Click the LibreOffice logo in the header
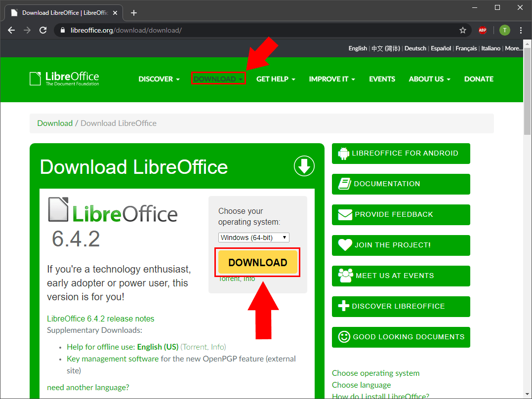Viewport: 532px width, 399px height. [x=65, y=79]
